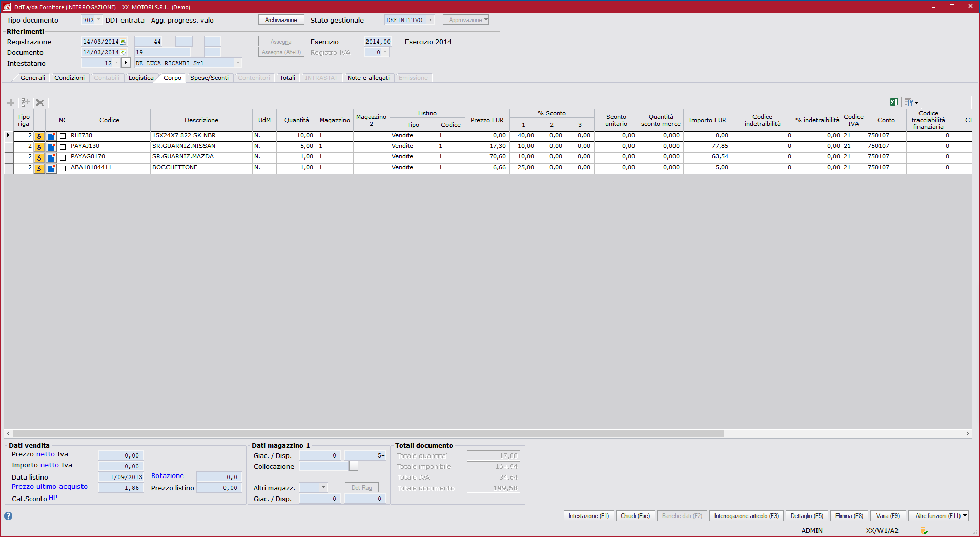Screen dimensions: 980x537
Task: Click Chiudi (Esc) button
Action: point(636,516)
